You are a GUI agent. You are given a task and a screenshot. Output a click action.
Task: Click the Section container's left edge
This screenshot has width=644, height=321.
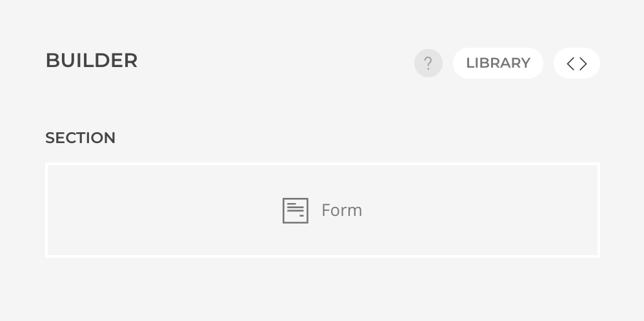(x=46, y=210)
